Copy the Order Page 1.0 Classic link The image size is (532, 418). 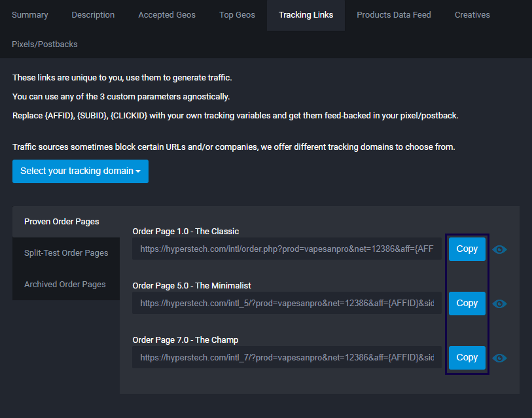click(x=467, y=249)
